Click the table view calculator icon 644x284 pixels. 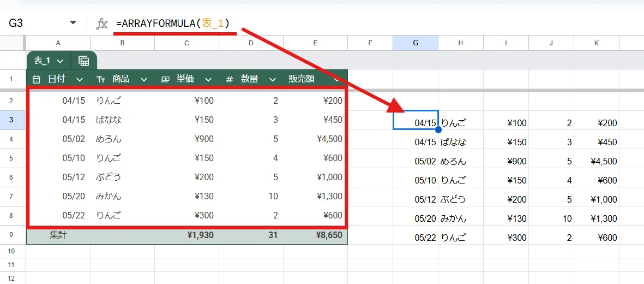tap(84, 61)
